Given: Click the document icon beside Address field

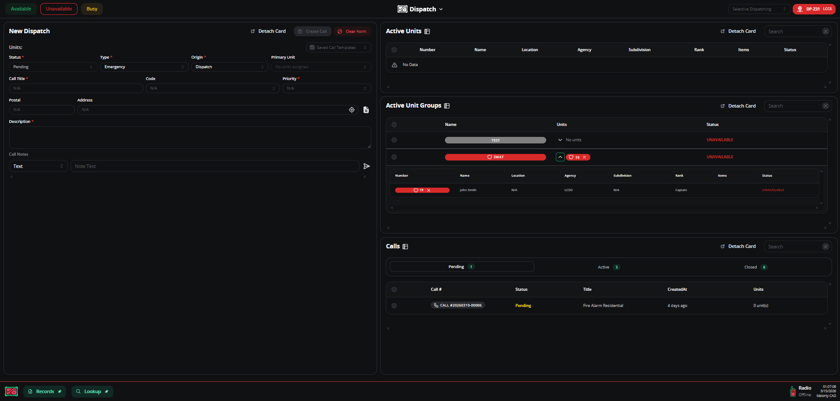Looking at the screenshot, I should click(366, 110).
